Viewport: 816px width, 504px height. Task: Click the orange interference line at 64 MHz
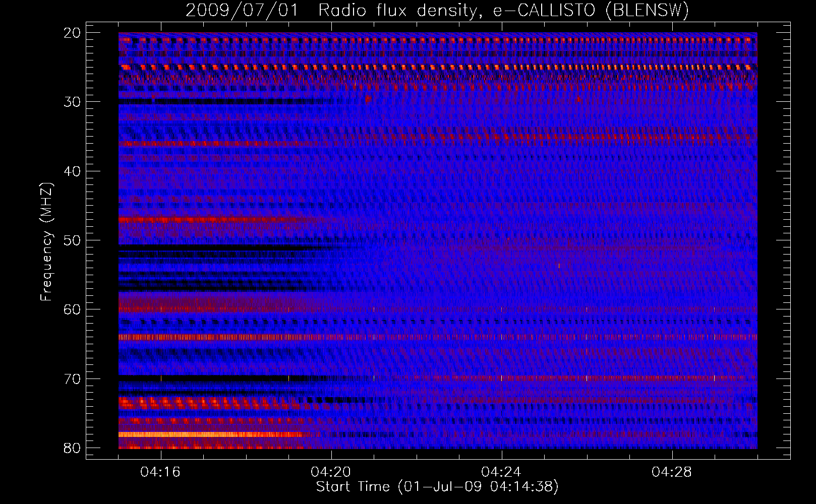coord(438,337)
